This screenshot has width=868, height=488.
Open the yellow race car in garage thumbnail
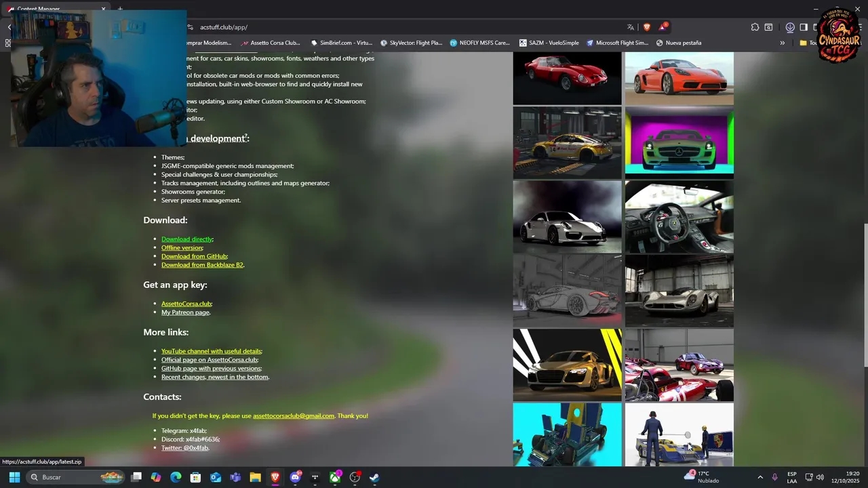coord(567,142)
